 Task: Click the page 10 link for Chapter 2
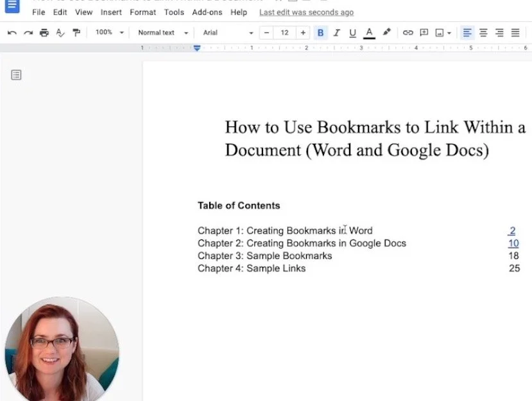(x=513, y=243)
